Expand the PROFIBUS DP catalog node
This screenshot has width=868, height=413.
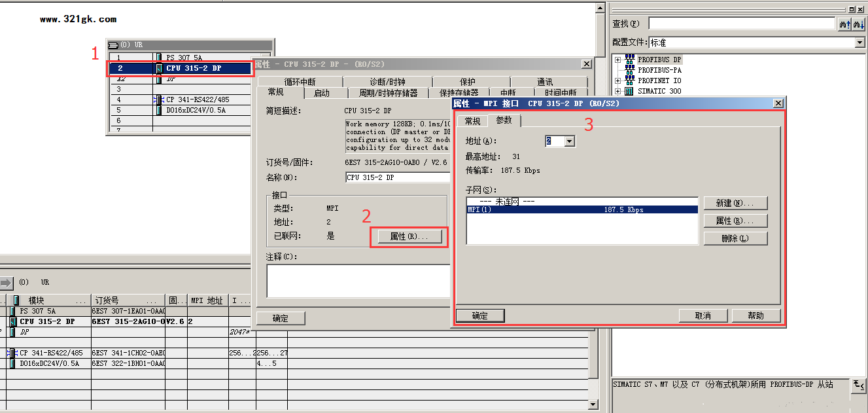pos(618,60)
